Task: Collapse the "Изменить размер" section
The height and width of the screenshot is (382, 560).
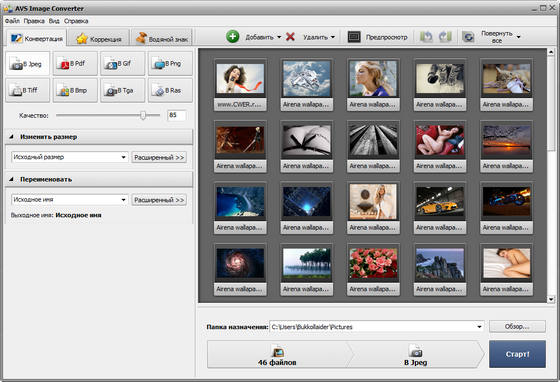Action: (x=11, y=137)
